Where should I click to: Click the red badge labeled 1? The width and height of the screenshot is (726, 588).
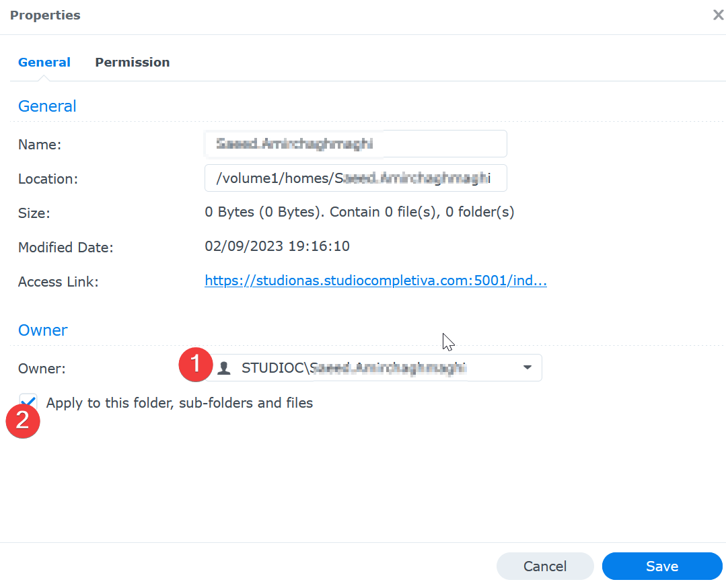195,364
